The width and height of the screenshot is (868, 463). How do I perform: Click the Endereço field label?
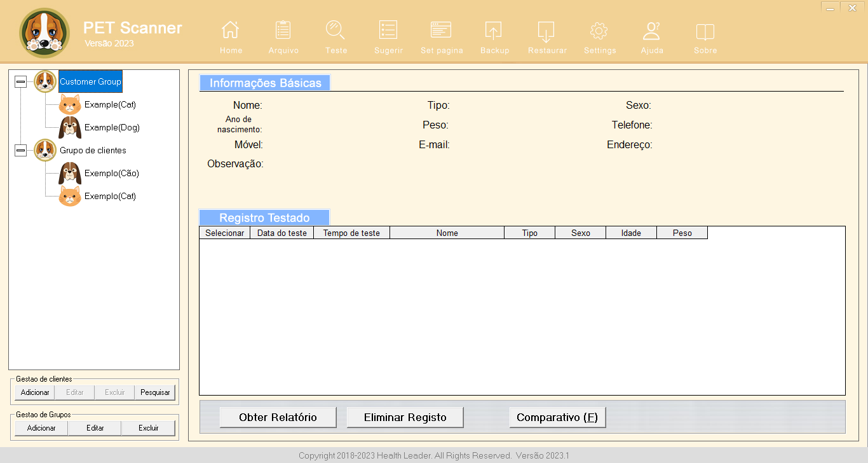pyautogui.click(x=629, y=145)
